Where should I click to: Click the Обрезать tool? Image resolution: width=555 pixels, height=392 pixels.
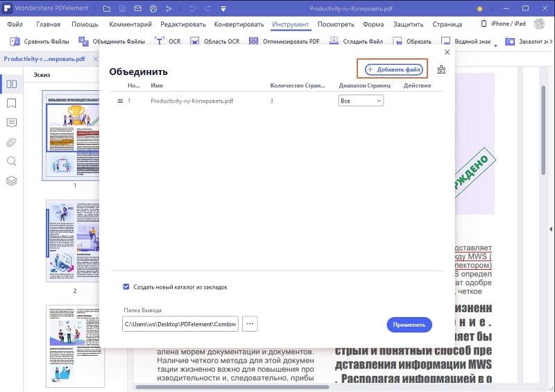pos(412,42)
